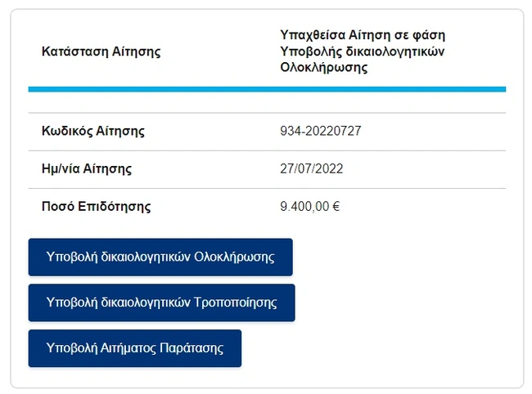Click the Κατάσταση Αίτησης header label
Image resolution: width=532 pixels, height=394 pixels.
point(101,51)
